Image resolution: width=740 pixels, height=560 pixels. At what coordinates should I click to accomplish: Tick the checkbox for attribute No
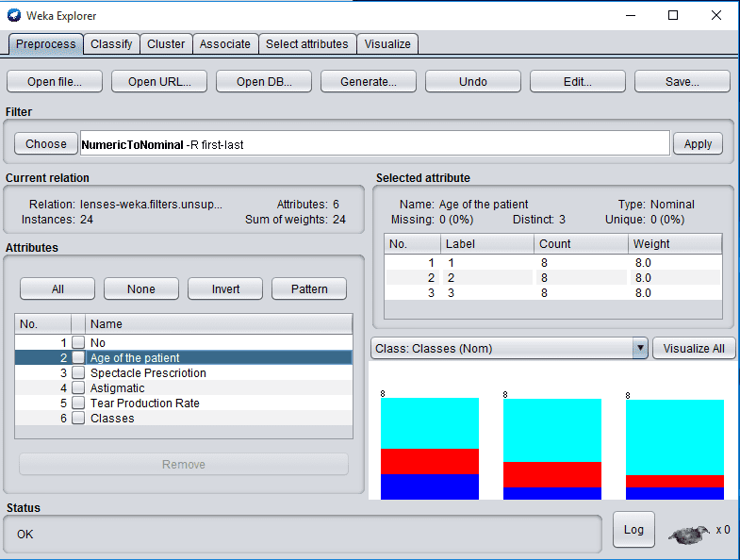click(78, 342)
